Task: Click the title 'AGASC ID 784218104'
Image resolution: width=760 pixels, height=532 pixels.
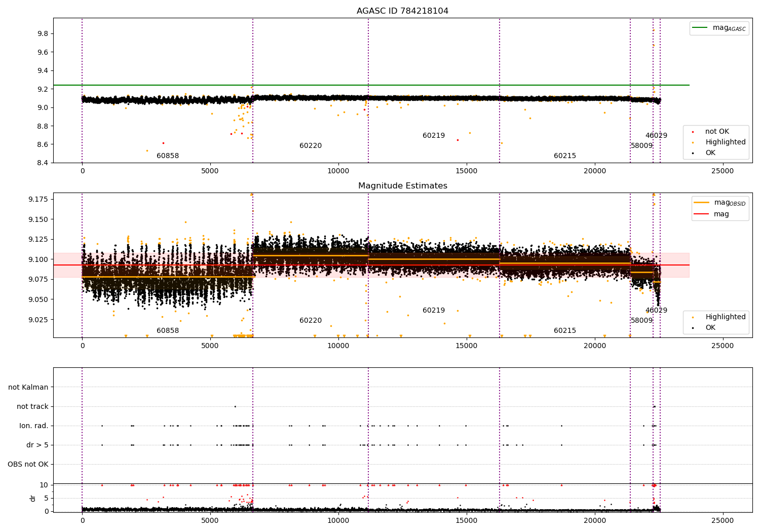Action: 402,11
